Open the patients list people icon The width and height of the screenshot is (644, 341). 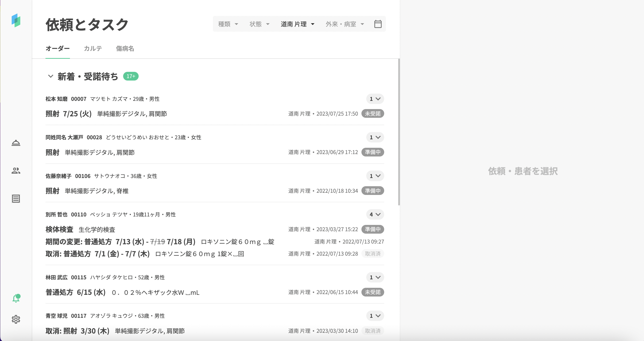(x=16, y=171)
